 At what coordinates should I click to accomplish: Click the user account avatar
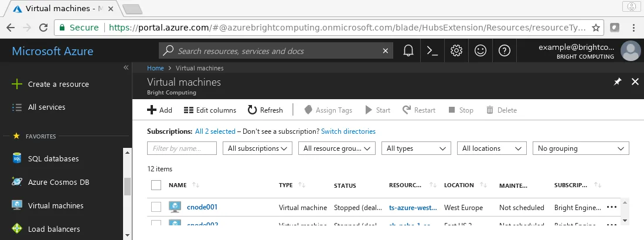630,50
